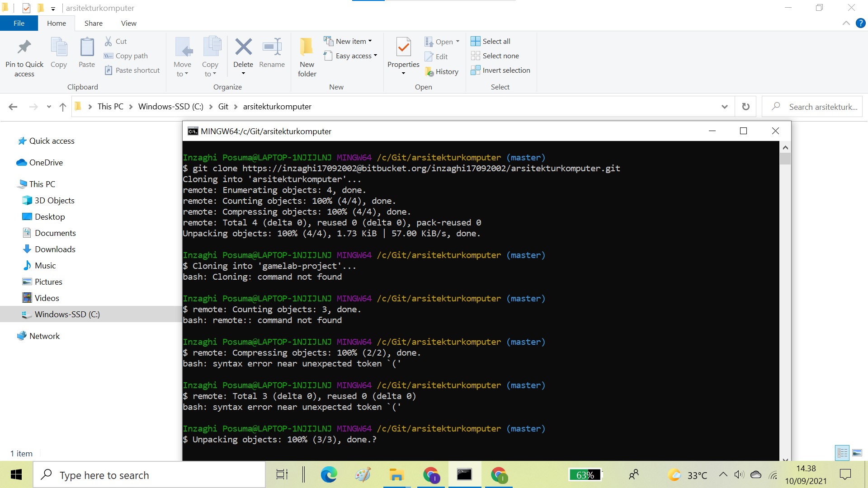Open the New item dropdown
Image resolution: width=868 pixels, height=488 pixels.
349,41
